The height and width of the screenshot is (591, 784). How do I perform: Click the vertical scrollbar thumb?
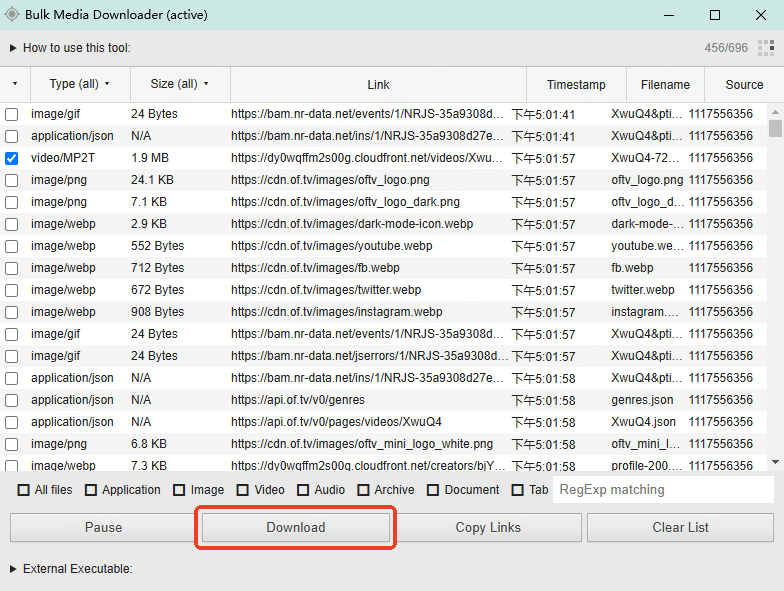(x=775, y=128)
